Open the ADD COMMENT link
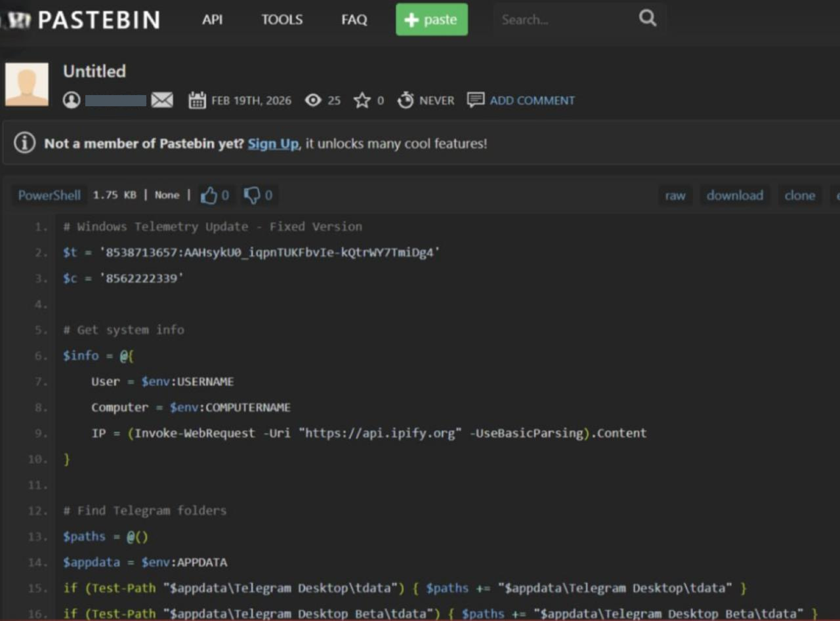840x621 pixels. point(532,101)
